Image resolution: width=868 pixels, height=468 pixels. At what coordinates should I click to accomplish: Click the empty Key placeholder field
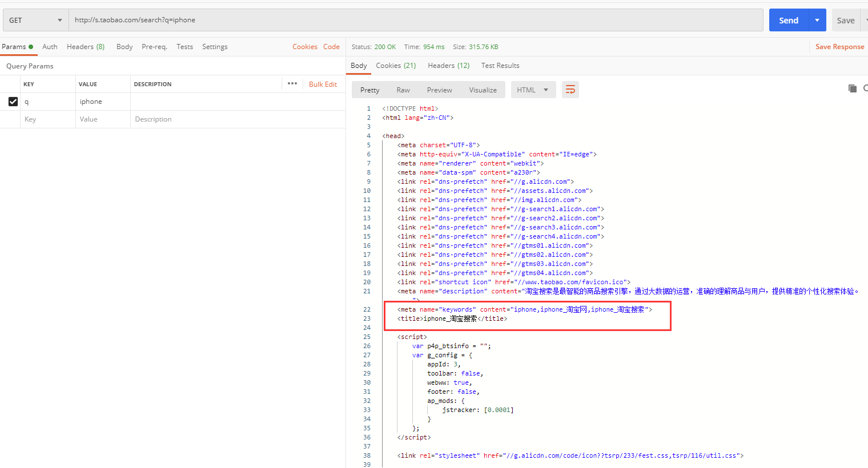pyautogui.click(x=48, y=119)
